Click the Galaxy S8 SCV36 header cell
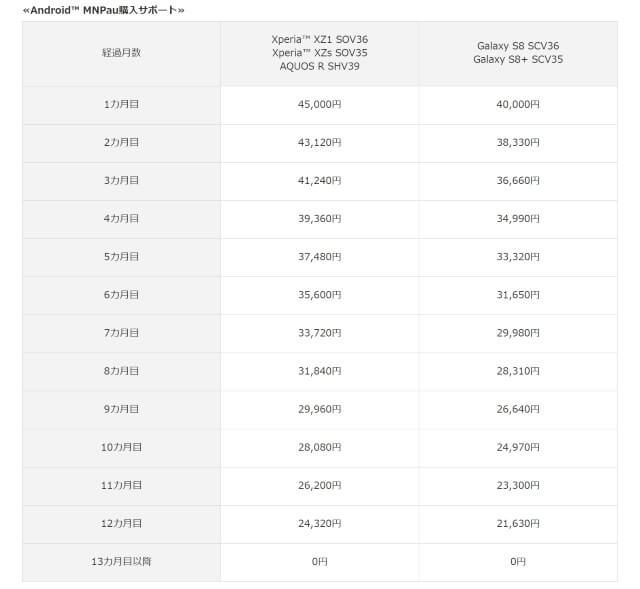Screen dimensions: 640x589 (x=518, y=53)
